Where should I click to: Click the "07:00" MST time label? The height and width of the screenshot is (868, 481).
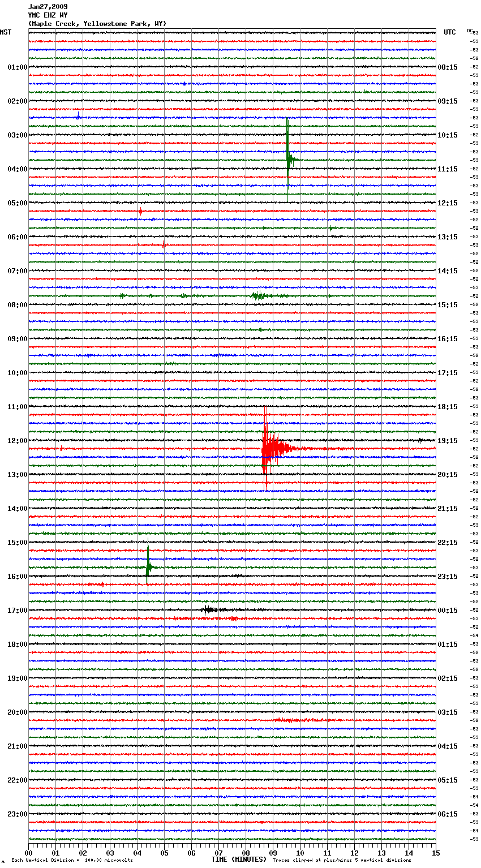click(18, 271)
